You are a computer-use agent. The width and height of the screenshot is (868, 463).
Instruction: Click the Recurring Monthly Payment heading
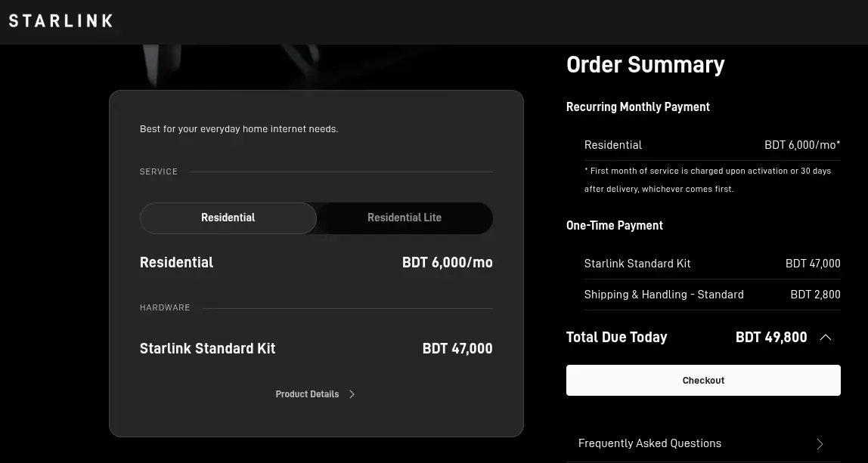637,106
